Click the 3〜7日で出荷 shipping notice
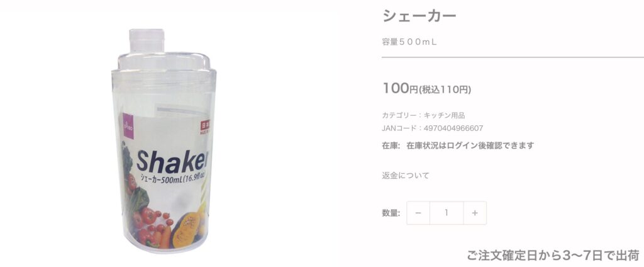644x267 pixels. coord(553,255)
